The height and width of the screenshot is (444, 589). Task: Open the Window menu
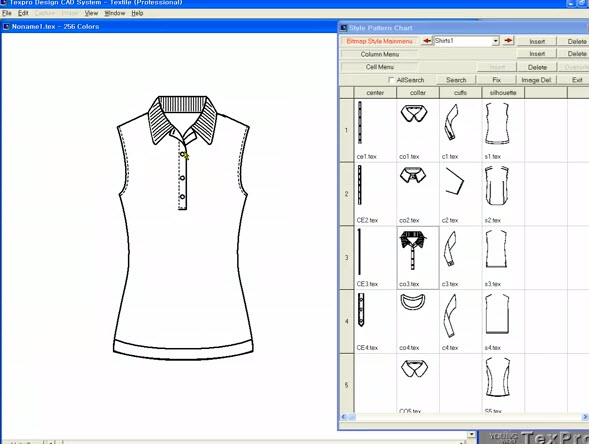tap(115, 13)
